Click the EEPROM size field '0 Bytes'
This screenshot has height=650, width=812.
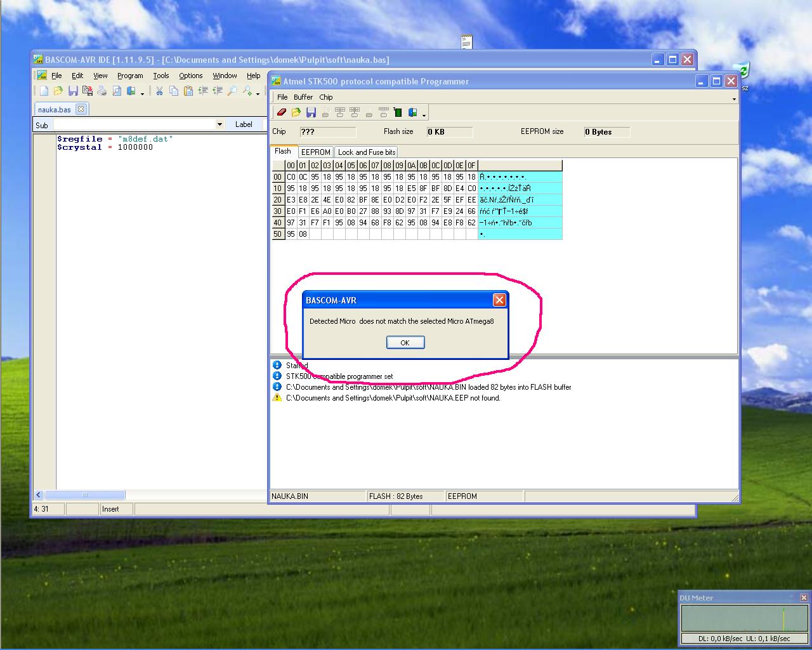coord(606,132)
